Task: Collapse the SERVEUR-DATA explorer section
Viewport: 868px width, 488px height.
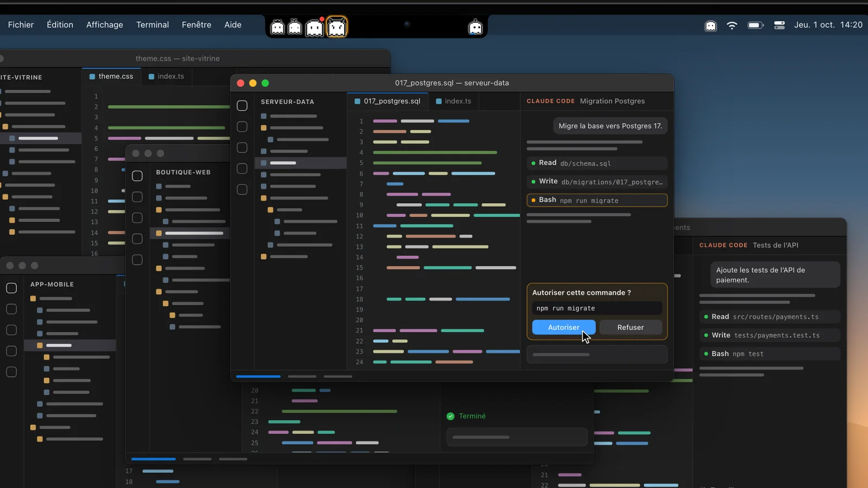Action: tap(288, 102)
